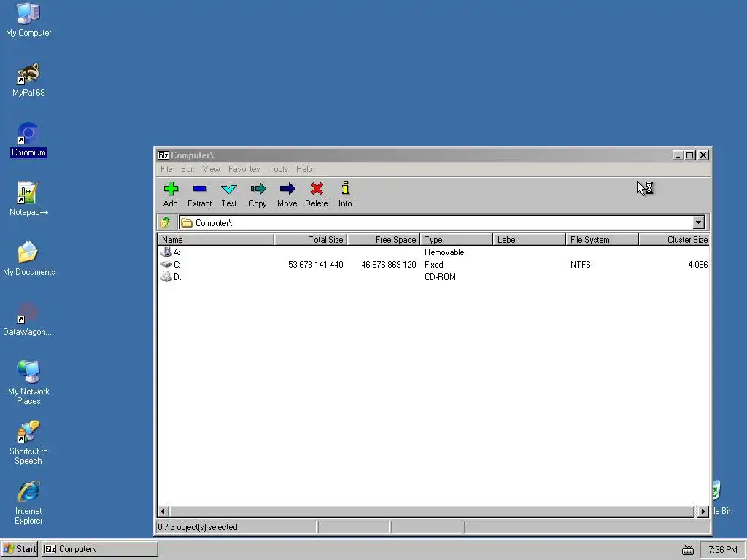The image size is (747, 560).
Task: Open the Help menu
Action: click(304, 169)
